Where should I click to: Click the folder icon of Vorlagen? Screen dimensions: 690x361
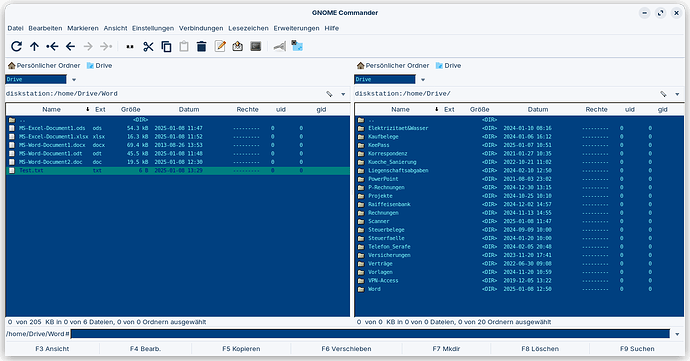pos(361,272)
